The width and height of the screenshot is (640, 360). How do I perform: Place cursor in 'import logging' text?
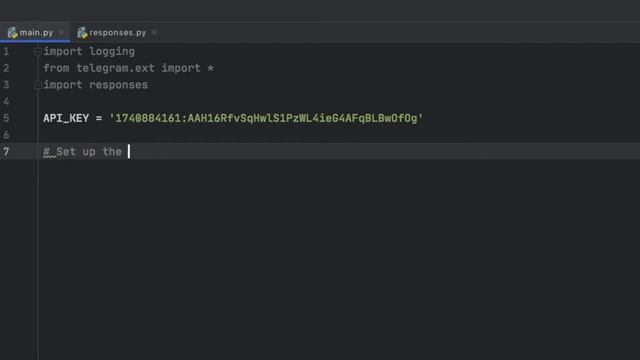tap(89, 51)
